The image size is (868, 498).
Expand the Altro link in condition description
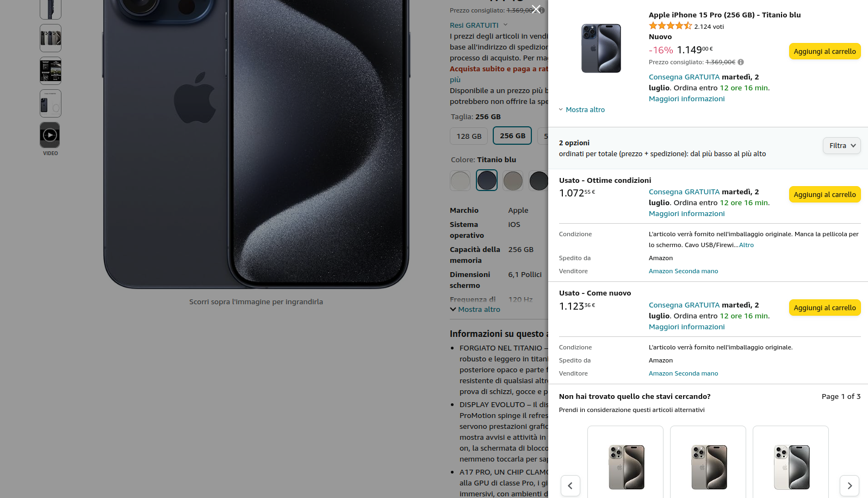pyautogui.click(x=746, y=245)
